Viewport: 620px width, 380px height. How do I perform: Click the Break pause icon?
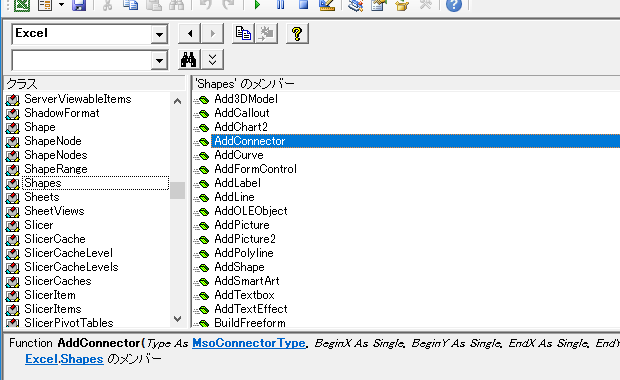(x=280, y=5)
